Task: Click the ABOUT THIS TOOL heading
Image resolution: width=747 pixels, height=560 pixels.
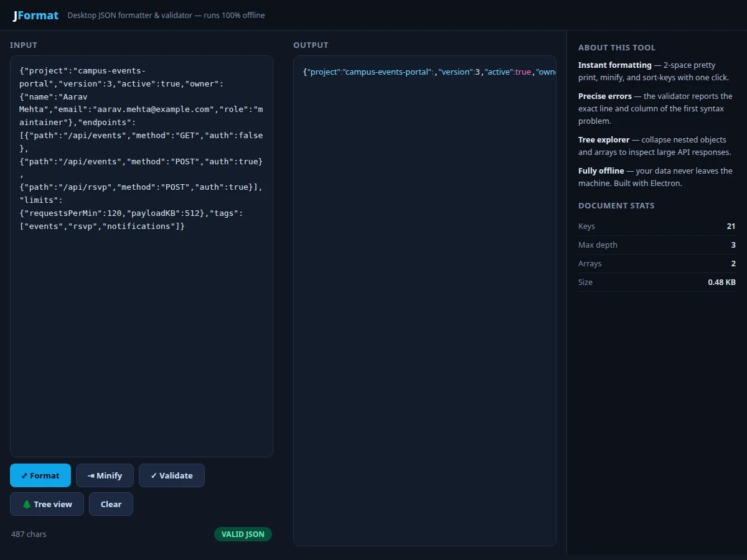Action: pyautogui.click(x=617, y=48)
